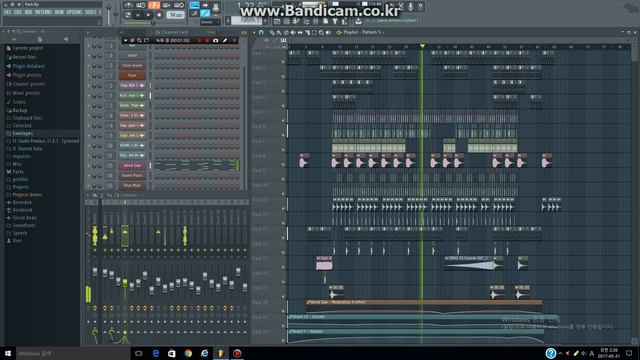Click the question mark help icon in top toolbar
This screenshot has height=360, width=640.
coord(420,6)
